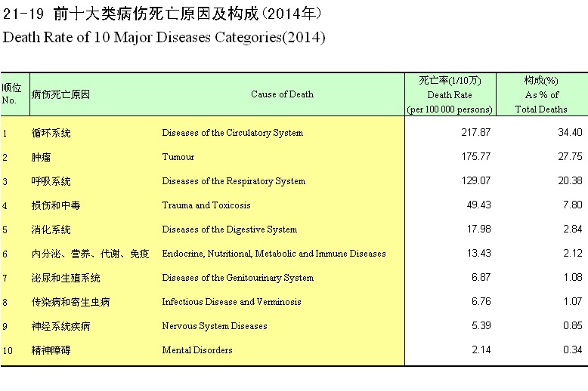Select the 'As % of Total Deaths' header
The width and height of the screenshot is (588, 391).
coord(541,95)
